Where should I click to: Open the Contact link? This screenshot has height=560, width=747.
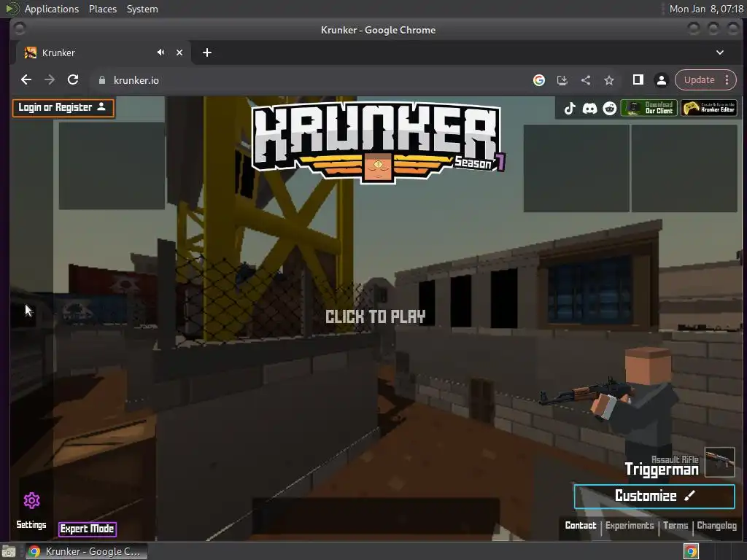pos(580,525)
